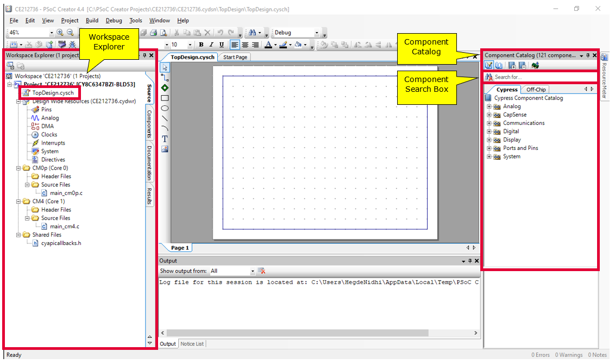Screen dimensions: 615x364
Task: Expand the CapSense component folder
Action: pyautogui.click(x=489, y=115)
